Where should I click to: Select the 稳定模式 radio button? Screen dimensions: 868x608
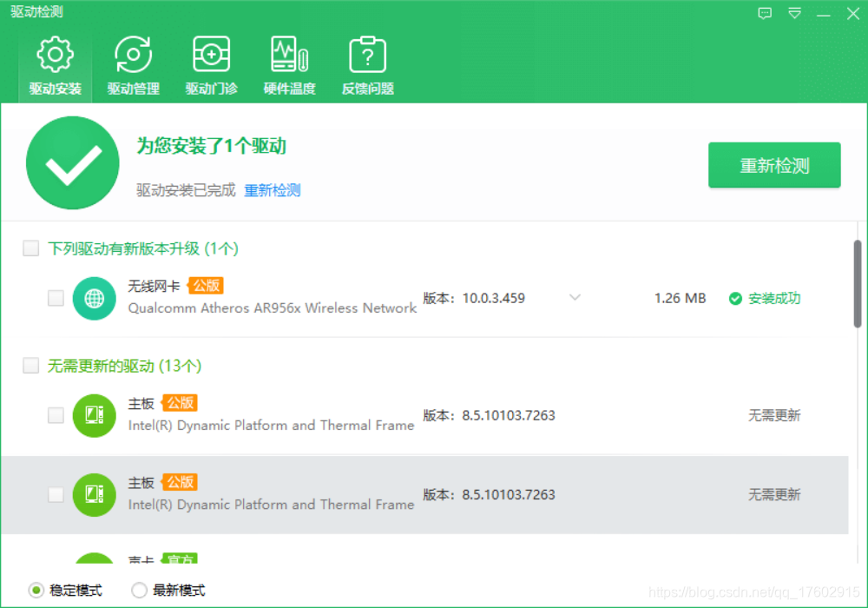point(36,591)
